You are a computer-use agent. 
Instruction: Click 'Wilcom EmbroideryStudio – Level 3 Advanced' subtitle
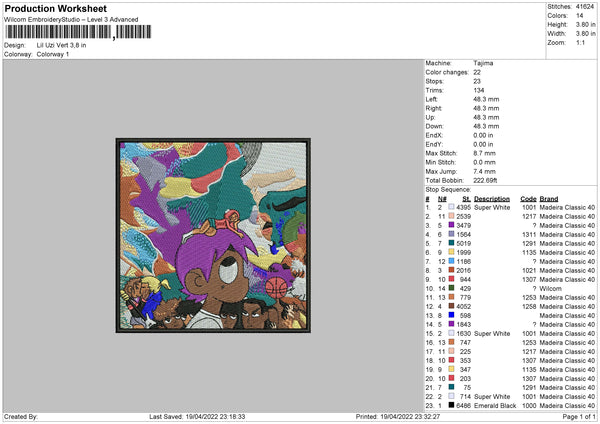[71, 20]
